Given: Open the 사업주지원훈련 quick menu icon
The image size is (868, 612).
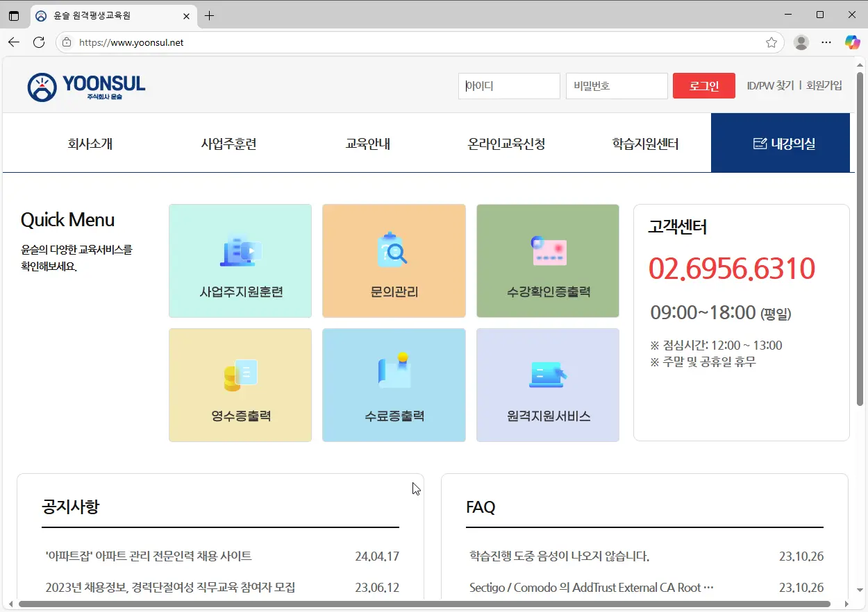Looking at the screenshot, I should coord(240,260).
